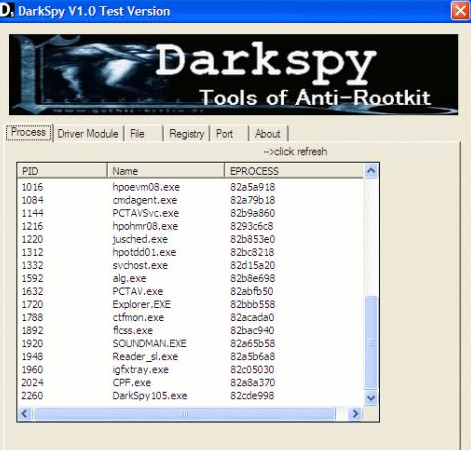The width and height of the screenshot is (471, 450).
Task: Switch to the Process tab
Action: click(x=29, y=132)
